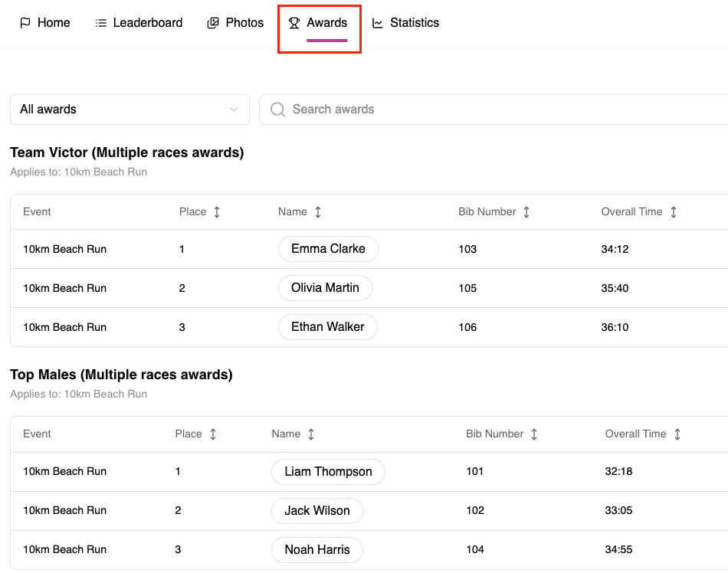View the Statistics tab

(x=405, y=23)
